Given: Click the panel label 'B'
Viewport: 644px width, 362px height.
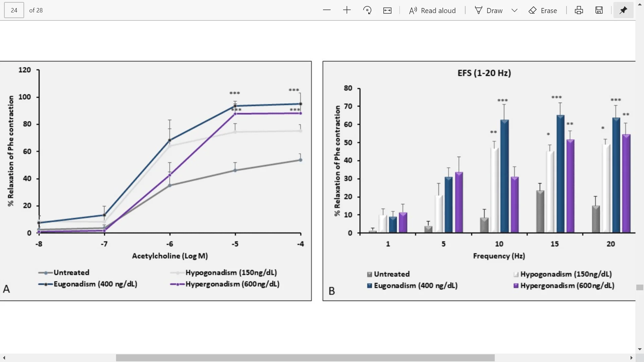Looking at the screenshot, I should click(332, 291).
